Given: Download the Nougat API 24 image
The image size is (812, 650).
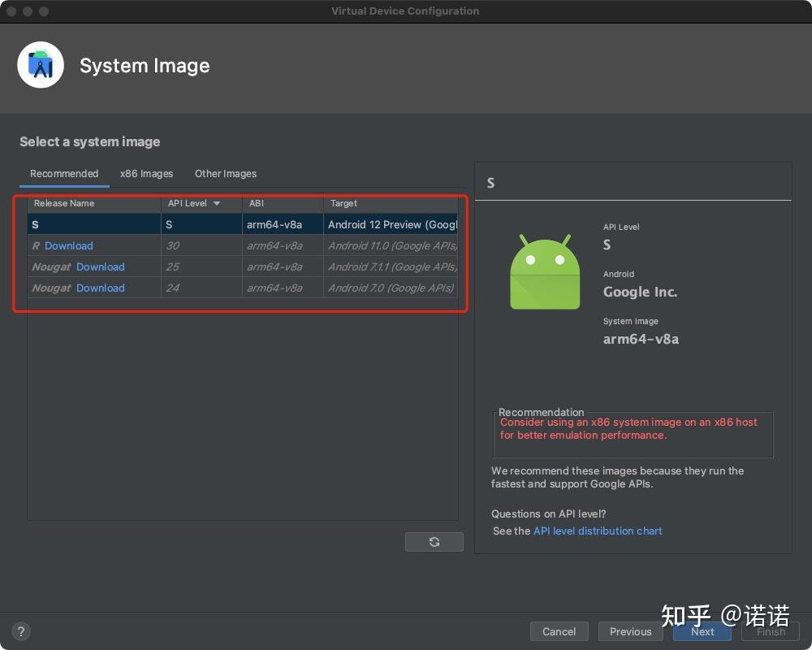Looking at the screenshot, I should [100, 288].
